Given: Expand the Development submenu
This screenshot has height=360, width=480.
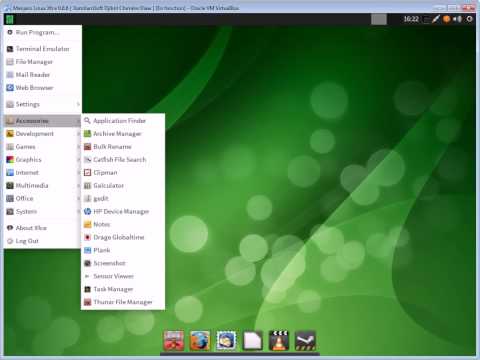Looking at the screenshot, I should (x=43, y=134).
